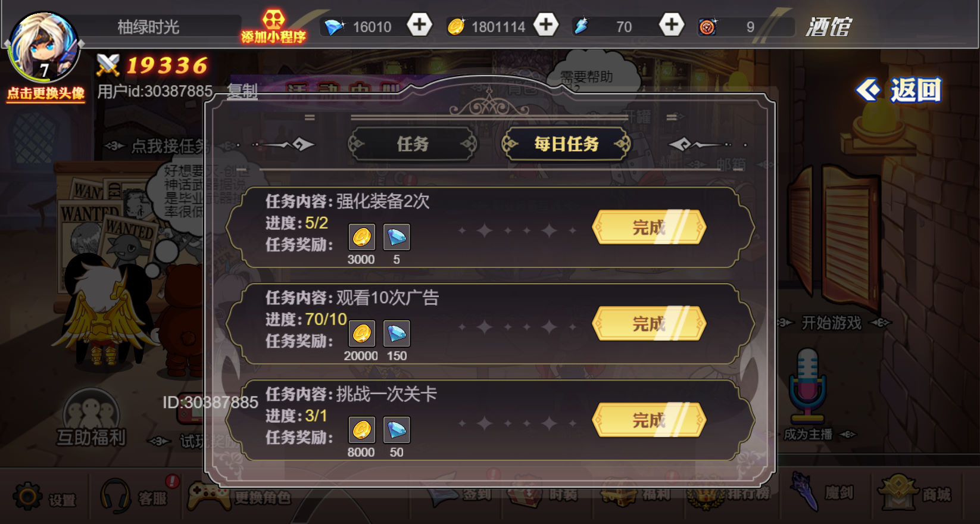Claim 完成 for 强化装备2次 task
Image resolution: width=980 pixels, height=524 pixels.
[x=649, y=227]
